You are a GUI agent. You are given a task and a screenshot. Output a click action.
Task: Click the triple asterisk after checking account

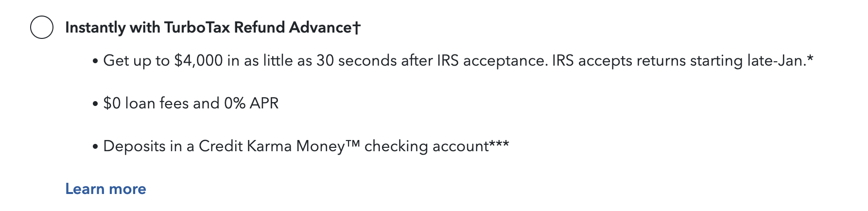point(499,144)
